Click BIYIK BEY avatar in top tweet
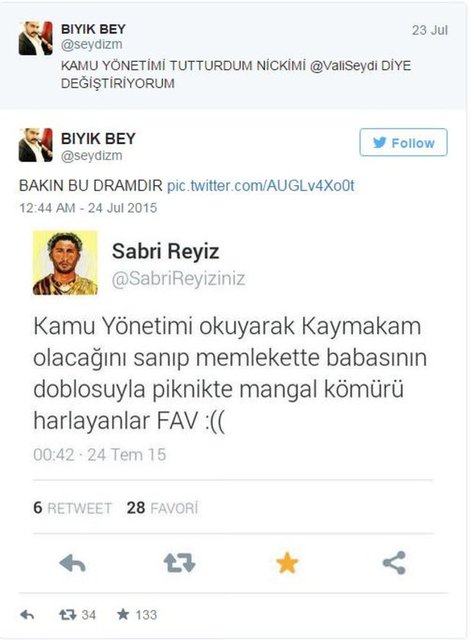471x640 pixels. click(x=36, y=38)
